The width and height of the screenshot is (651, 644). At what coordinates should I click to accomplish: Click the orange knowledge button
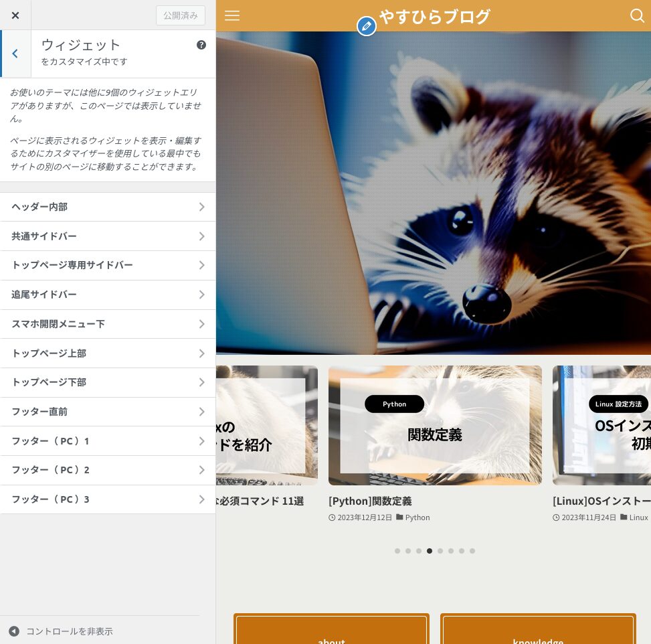[538, 629]
